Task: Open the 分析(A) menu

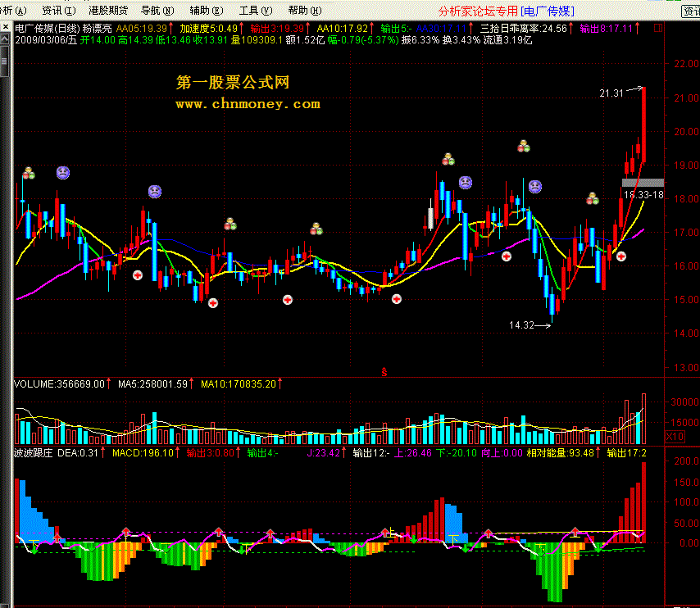Action: (13, 11)
